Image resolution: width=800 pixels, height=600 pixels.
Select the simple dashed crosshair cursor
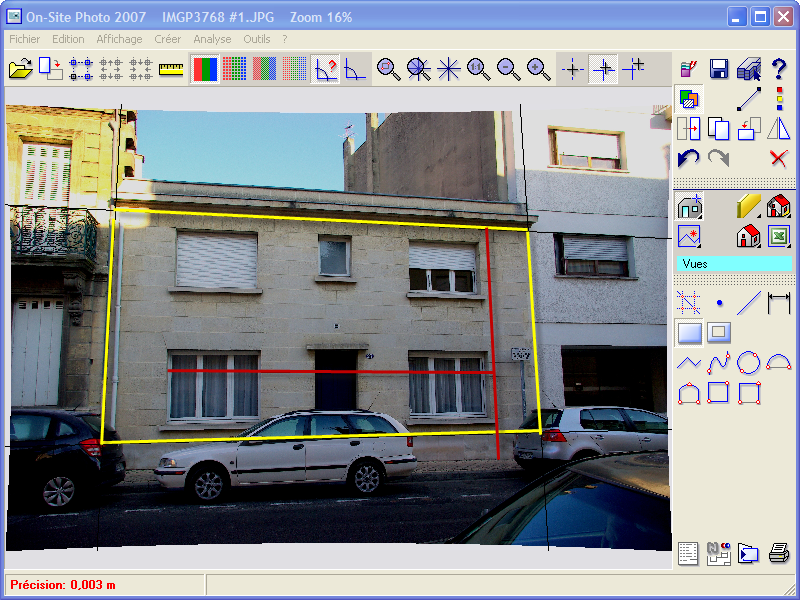(572, 69)
